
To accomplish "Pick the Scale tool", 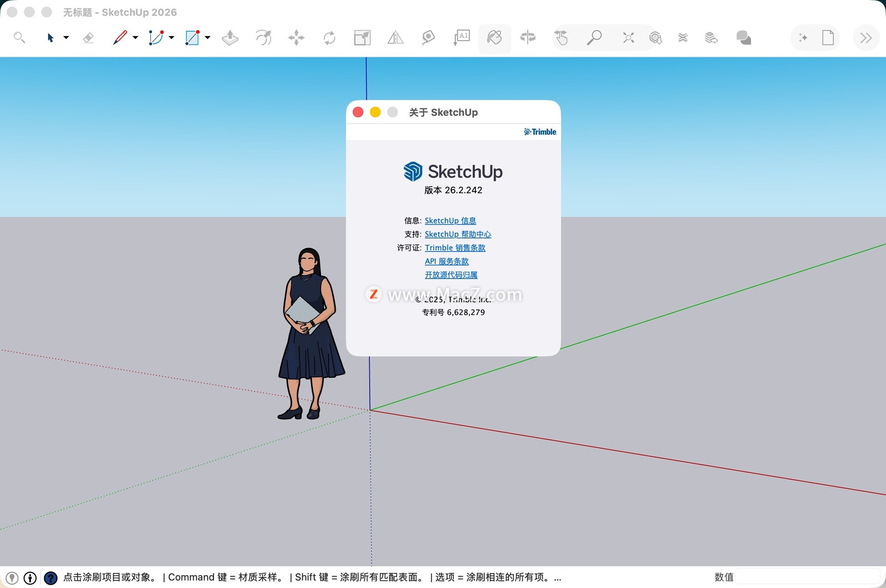I will [362, 37].
